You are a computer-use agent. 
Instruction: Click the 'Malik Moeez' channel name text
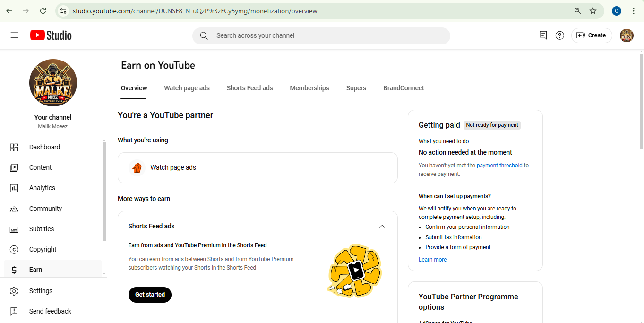[53, 127]
